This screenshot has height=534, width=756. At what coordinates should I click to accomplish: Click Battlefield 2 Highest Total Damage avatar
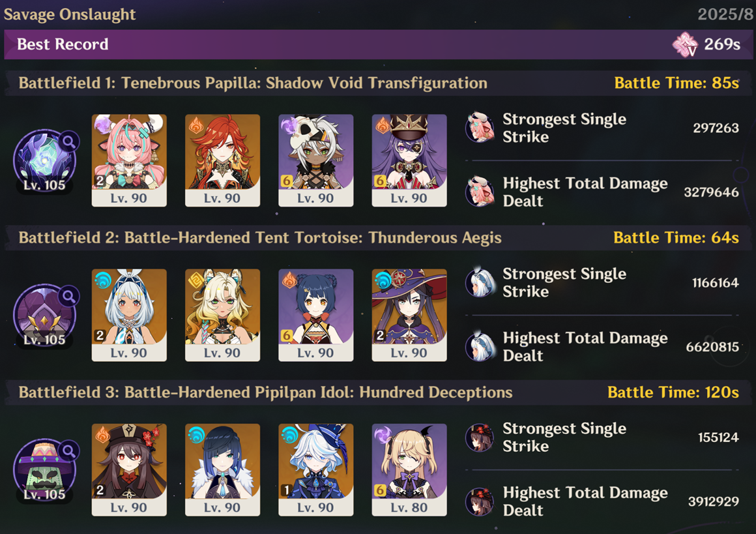[480, 347]
